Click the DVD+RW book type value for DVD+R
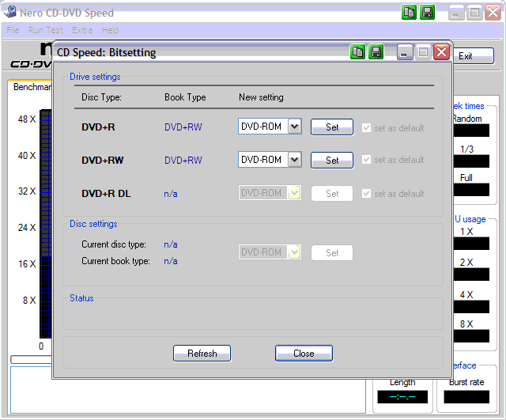Viewport: 506px width, 420px height. pos(183,127)
